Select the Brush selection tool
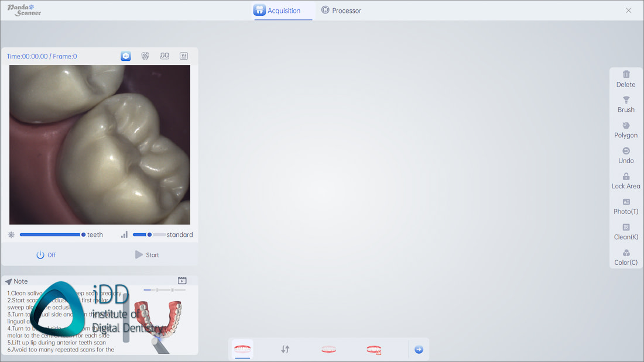This screenshot has width=644, height=362. [x=625, y=104]
